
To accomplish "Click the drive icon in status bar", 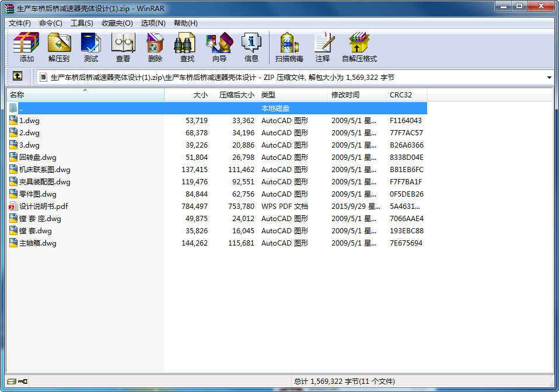I will [x=12, y=381].
